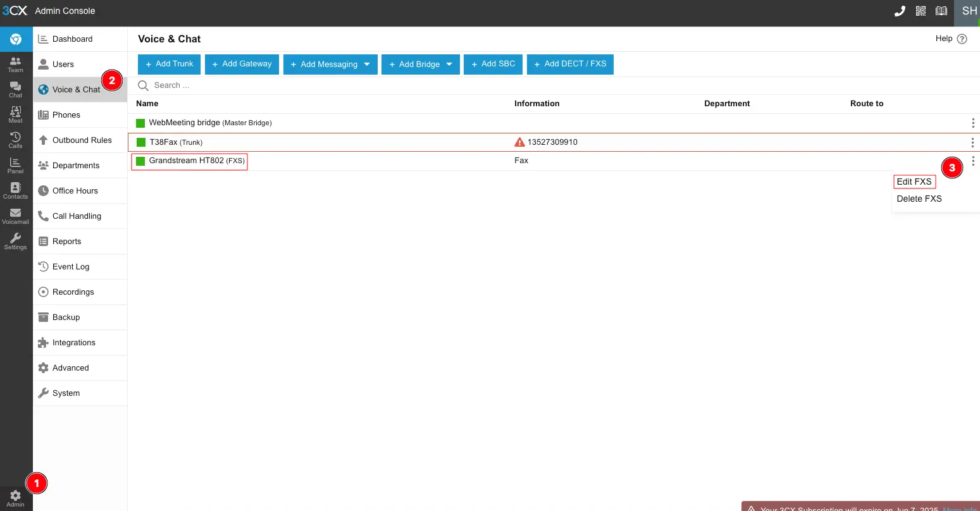The image size is (980, 511).
Task: Click the Search input field
Action: coord(316,85)
